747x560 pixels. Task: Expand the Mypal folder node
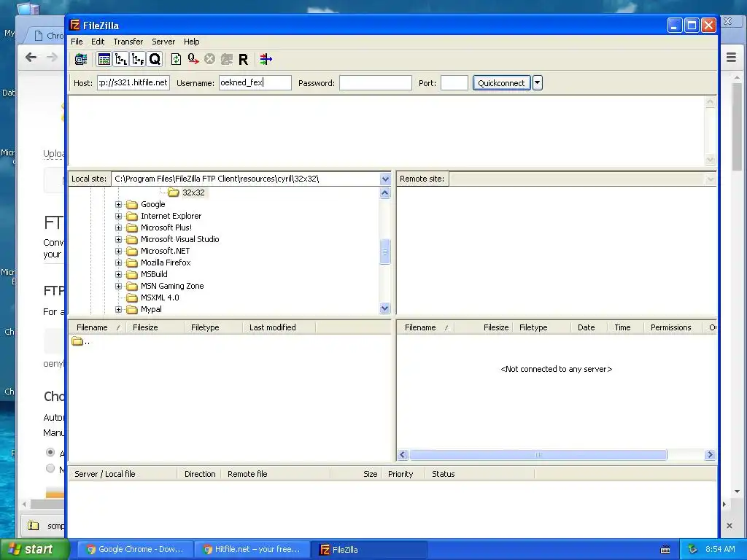tap(119, 309)
